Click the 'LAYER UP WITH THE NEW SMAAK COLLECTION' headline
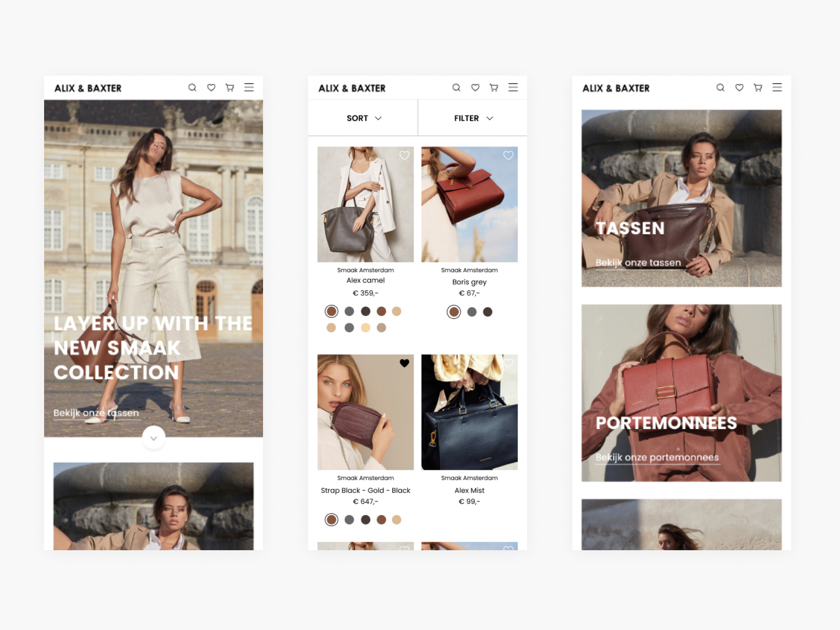This screenshot has width=840, height=630. tap(153, 348)
